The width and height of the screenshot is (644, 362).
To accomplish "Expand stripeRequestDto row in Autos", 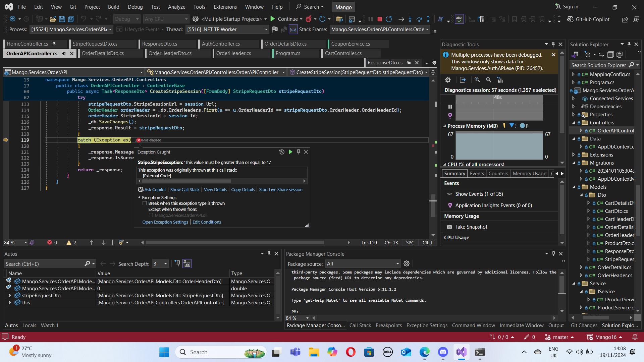I will [x=10, y=296].
